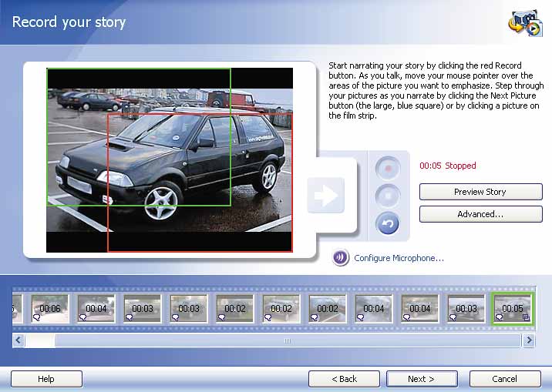
Task: Click the '00:05 Stopped' status text
Action: point(447,166)
